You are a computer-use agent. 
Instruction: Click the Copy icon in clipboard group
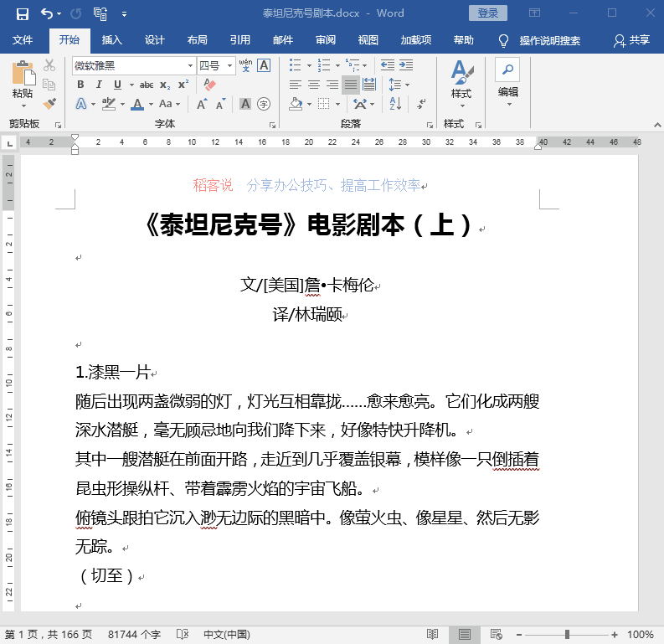pos(49,85)
